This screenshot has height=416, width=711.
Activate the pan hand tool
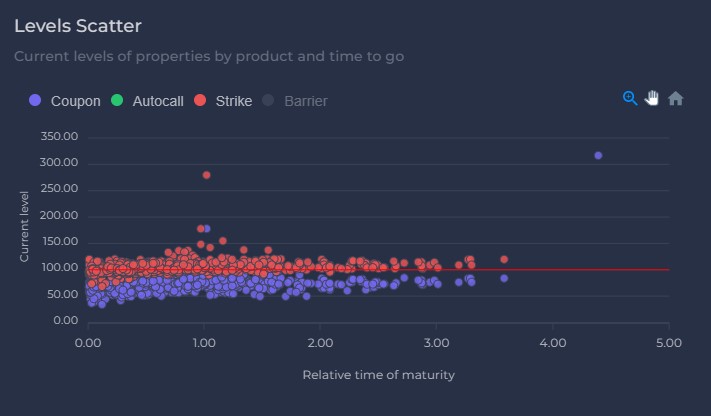(653, 98)
